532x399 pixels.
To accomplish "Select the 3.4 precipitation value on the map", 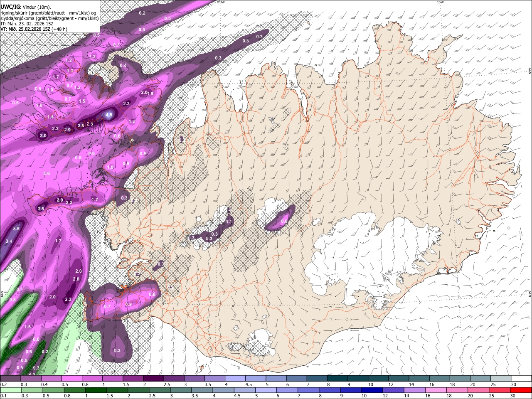I will [x=8, y=241].
